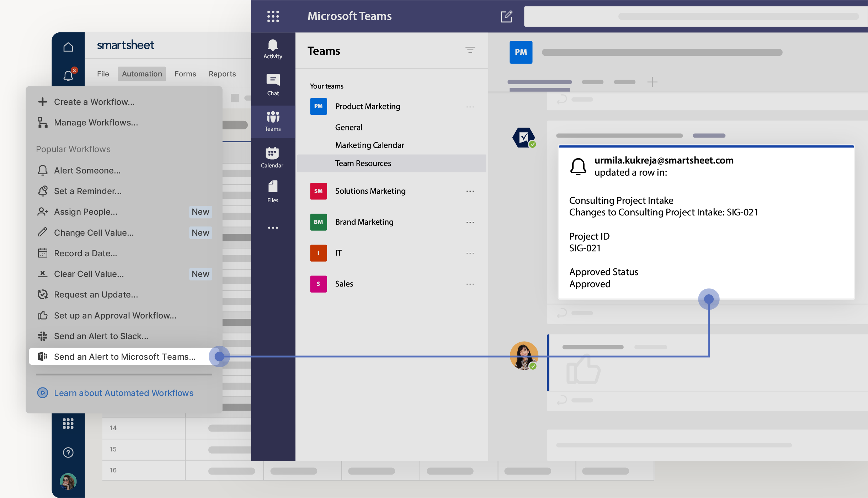The image size is (868, 498).
Task: Click Learn about Automated Workflows link
Action: pos(123,393)
